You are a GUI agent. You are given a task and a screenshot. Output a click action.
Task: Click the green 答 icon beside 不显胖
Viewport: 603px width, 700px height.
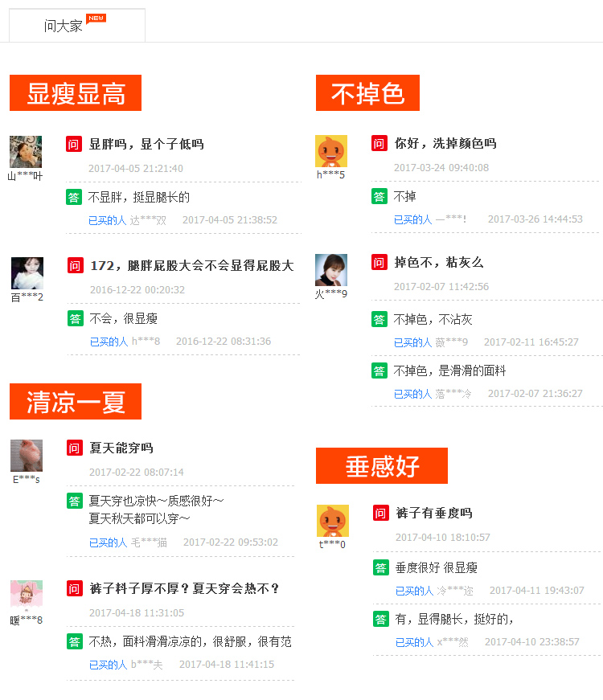[74, 197]
